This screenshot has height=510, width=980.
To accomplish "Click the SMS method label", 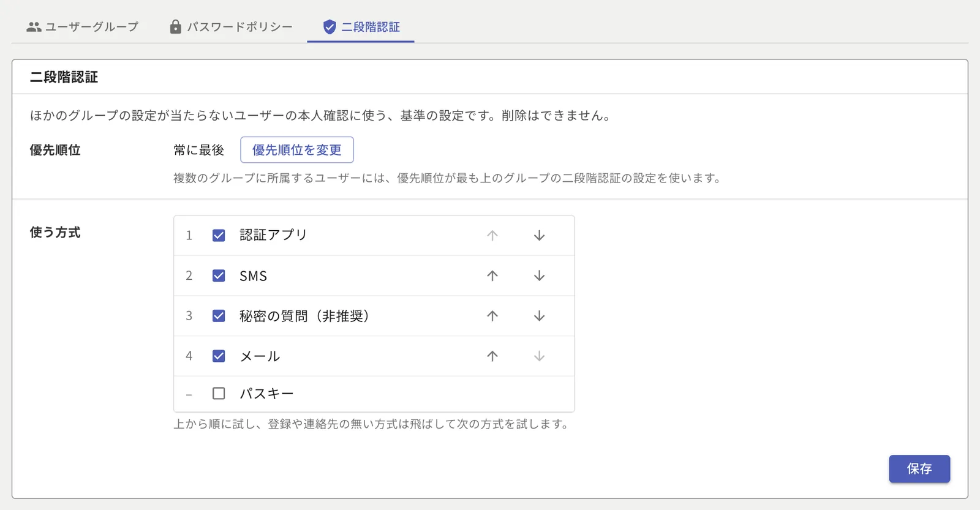I will tap(253, 276).
